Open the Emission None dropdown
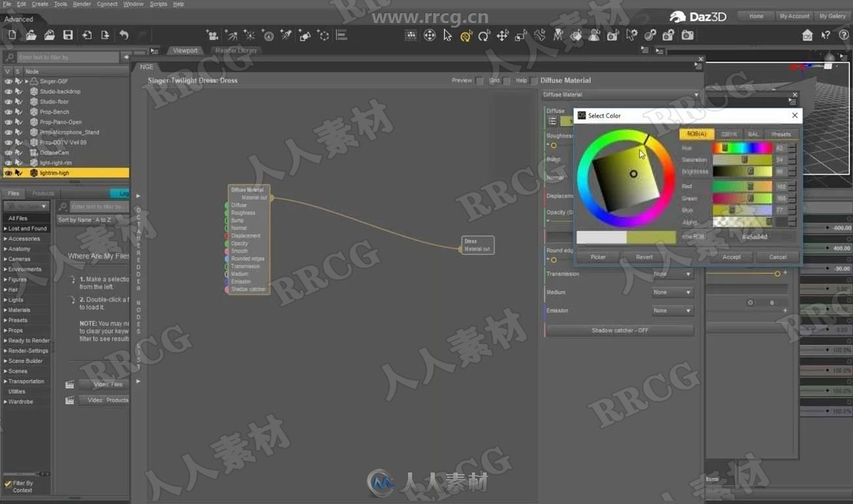The height and width of the screenshot is (504, 853). (x=672, y=311)
